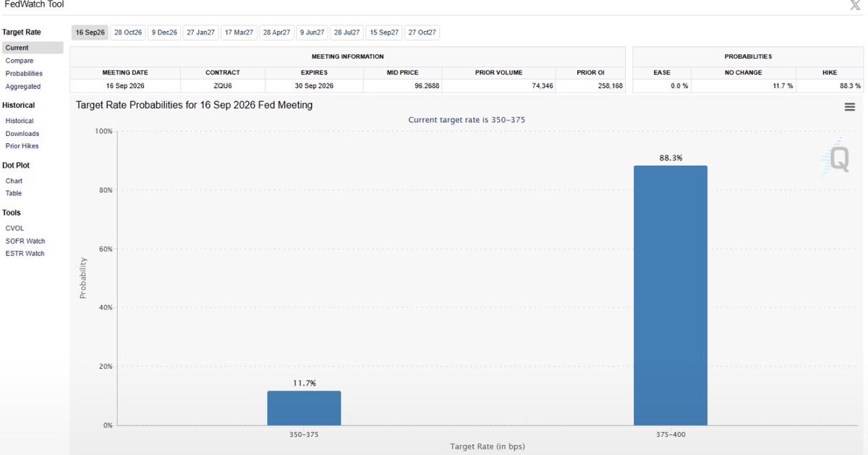Click the Target Rate sidebar heading

click(22, 32)
